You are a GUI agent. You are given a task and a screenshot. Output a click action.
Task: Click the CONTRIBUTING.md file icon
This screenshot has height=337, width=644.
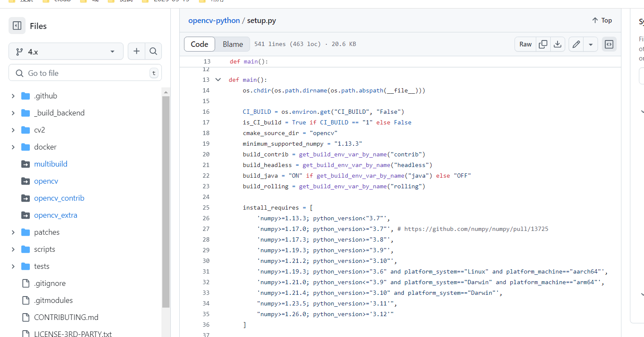coord(26,317)
